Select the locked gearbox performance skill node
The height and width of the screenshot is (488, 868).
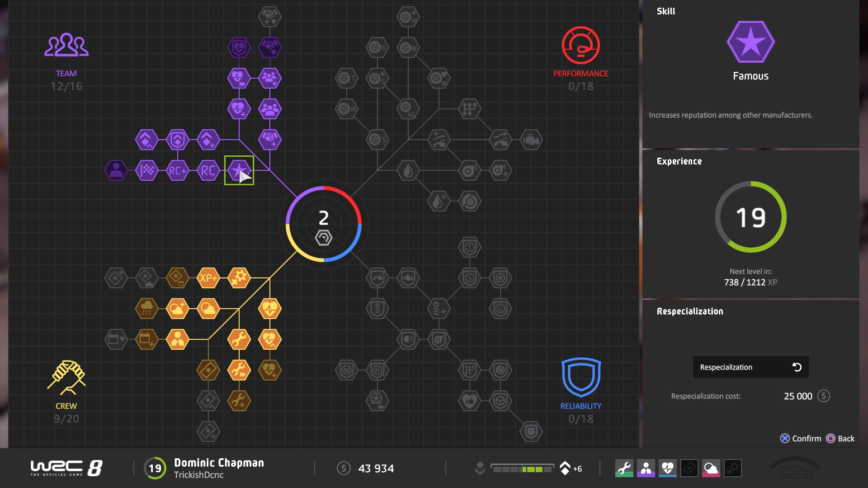469,109
